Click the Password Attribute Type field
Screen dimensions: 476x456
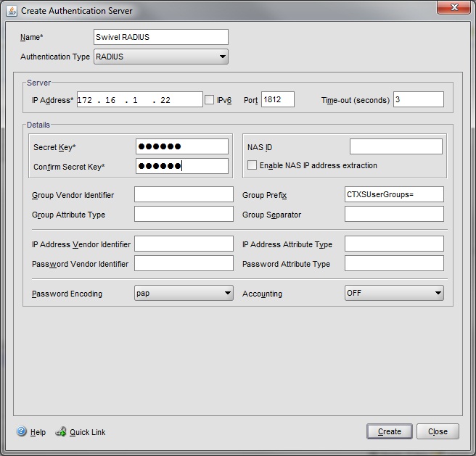point(394,263)
